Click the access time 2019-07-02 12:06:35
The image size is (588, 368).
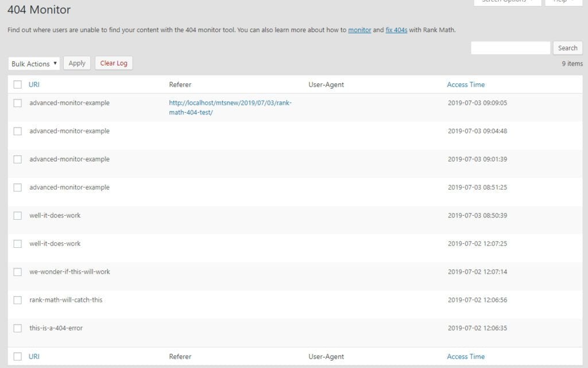pos(477,328)
